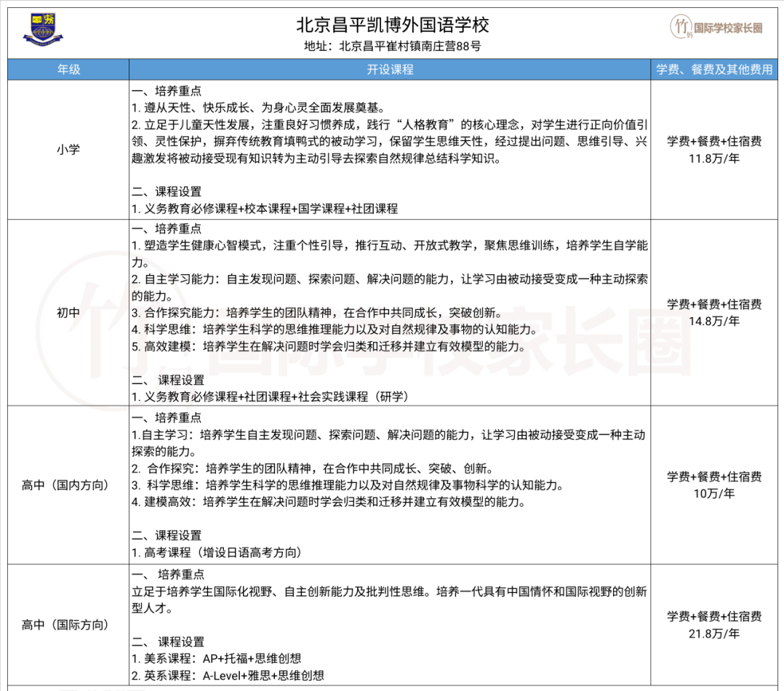Click 美系课程：AP+托福+思维创想
The width and height of the screenshot is (784, 691).
(x=217, y=658)
